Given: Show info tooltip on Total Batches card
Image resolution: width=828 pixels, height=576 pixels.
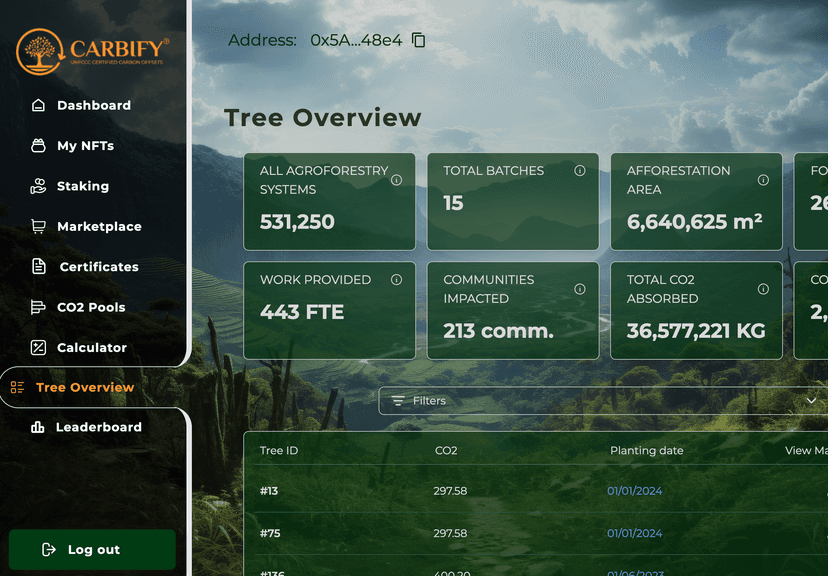Looking at the screenshot, I should (x=580, y=171).
